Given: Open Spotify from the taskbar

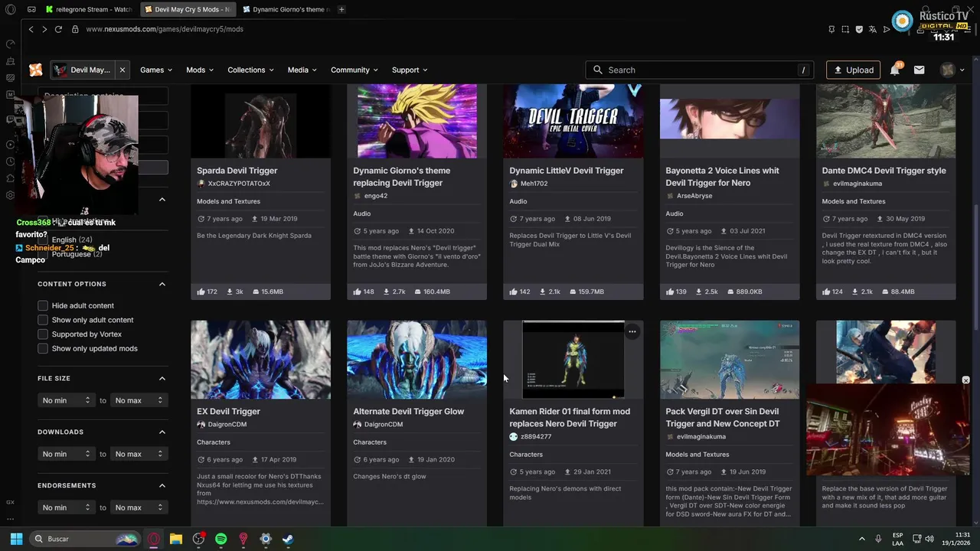Looking at the screenshot, I should pyautogui.click(x=221, y=539).
